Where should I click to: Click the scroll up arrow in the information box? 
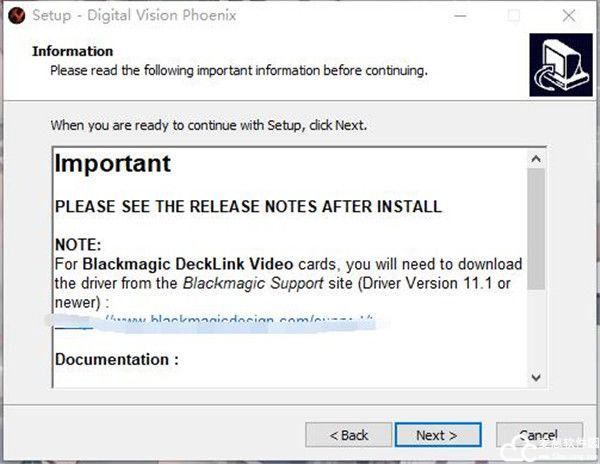coord(536,158)
